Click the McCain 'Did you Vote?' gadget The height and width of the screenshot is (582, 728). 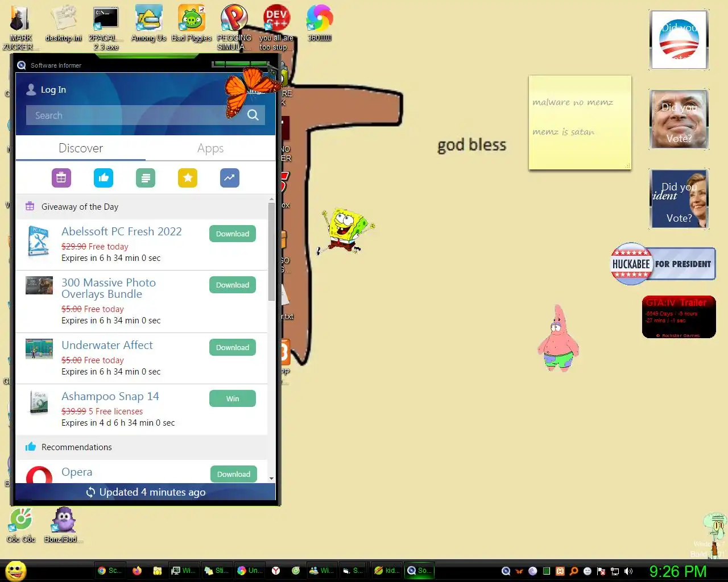tap(679, 119)
